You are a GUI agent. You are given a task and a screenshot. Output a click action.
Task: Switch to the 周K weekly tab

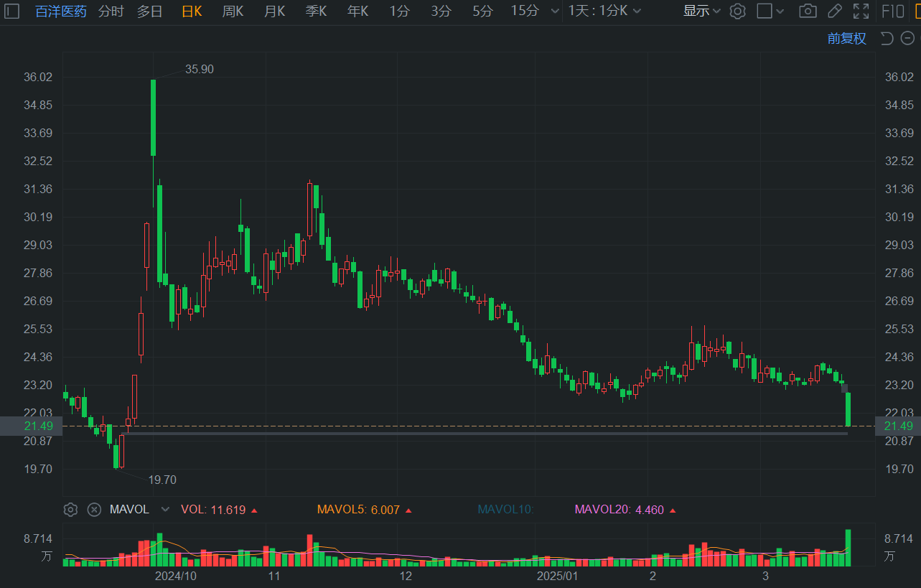click(x=232, y=11)
